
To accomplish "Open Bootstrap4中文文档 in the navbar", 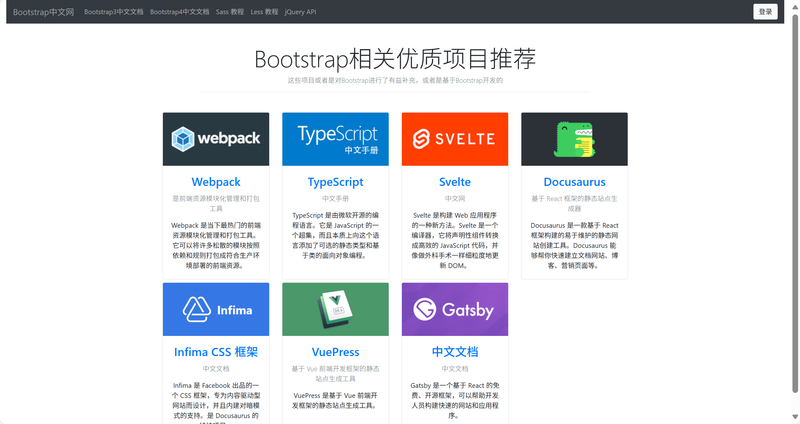I will pyautogui.click(x=180, y=12).
